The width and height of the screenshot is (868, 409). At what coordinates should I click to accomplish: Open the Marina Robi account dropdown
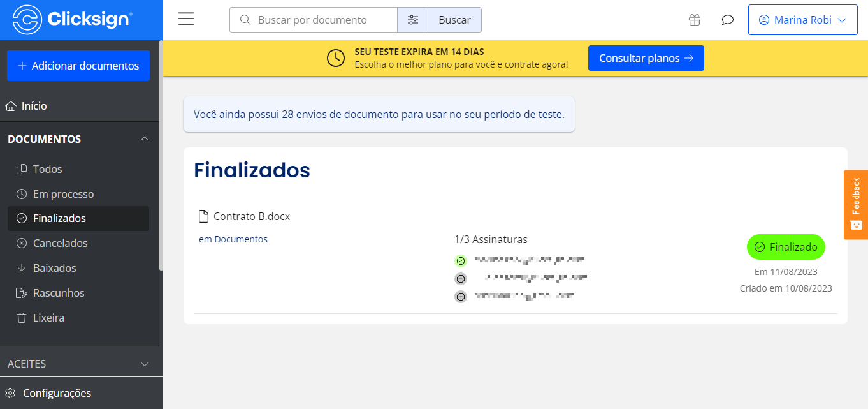click(802, 19)
